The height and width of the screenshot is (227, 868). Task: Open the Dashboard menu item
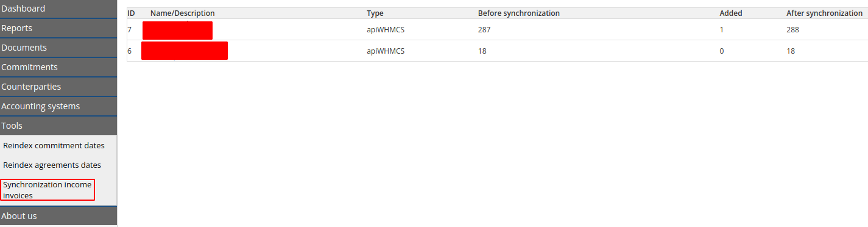point(58,9)
